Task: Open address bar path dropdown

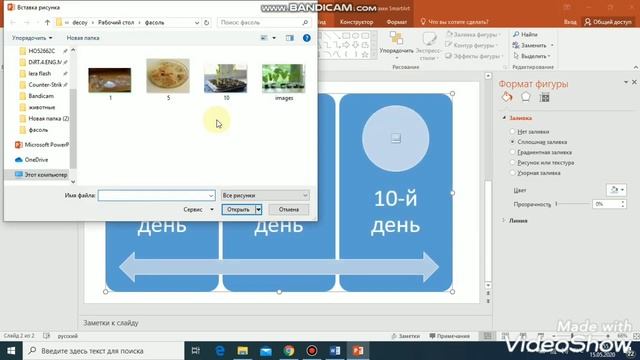Action: [x=197, y=22]
